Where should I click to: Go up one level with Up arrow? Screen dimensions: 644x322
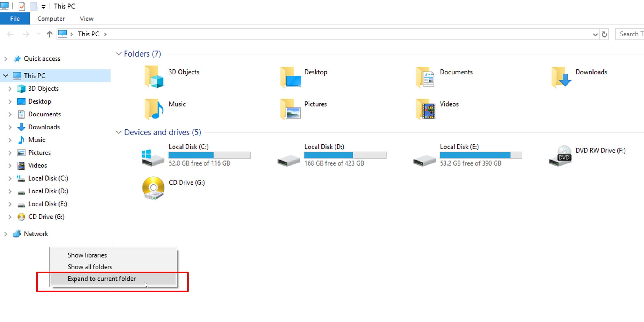click(x=49, y=34)
